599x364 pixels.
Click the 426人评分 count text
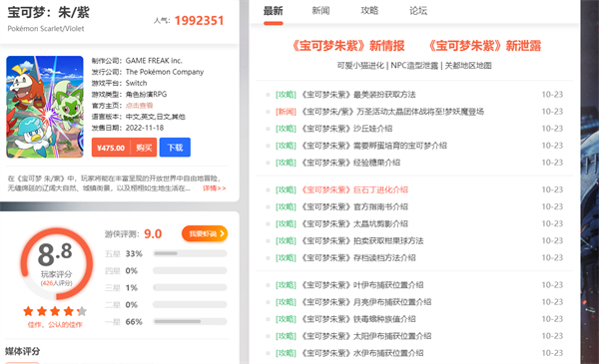[x=57, y=283]
